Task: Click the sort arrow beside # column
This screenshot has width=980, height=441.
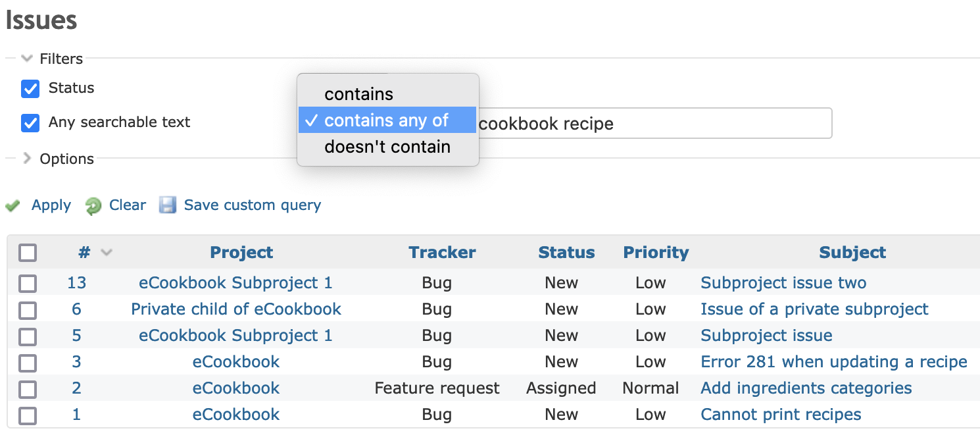Action: tap(106, 253)
